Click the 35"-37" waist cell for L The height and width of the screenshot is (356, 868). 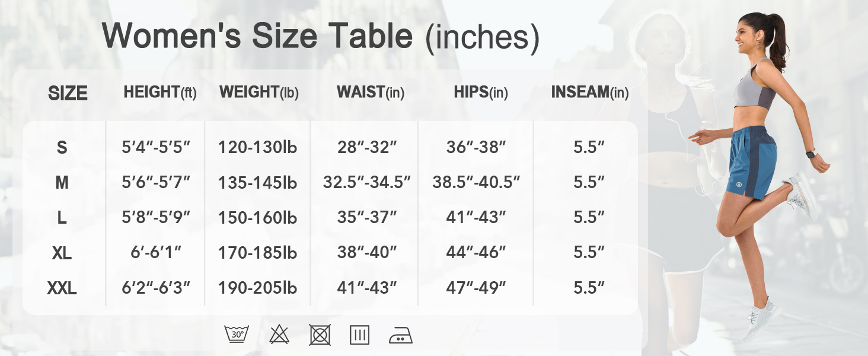coord(367,218)
